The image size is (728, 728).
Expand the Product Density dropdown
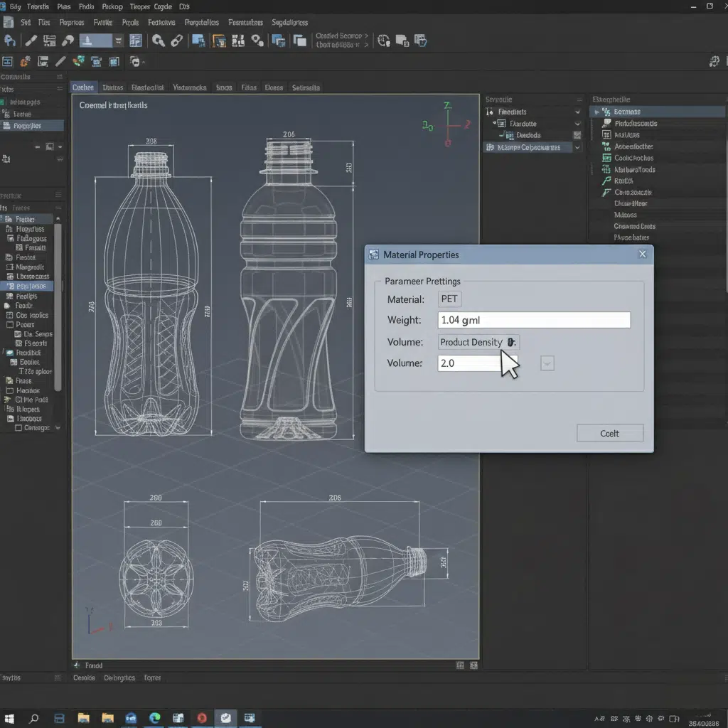pos(511,342)
